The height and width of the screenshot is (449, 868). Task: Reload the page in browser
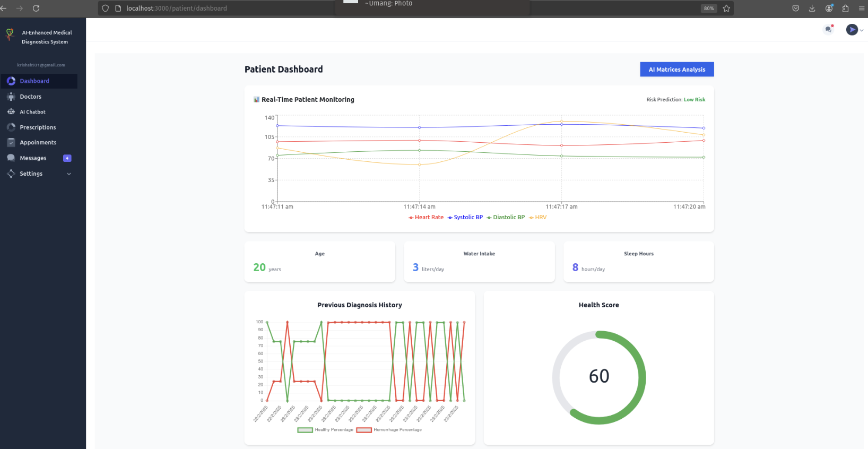tap(36, 8)
